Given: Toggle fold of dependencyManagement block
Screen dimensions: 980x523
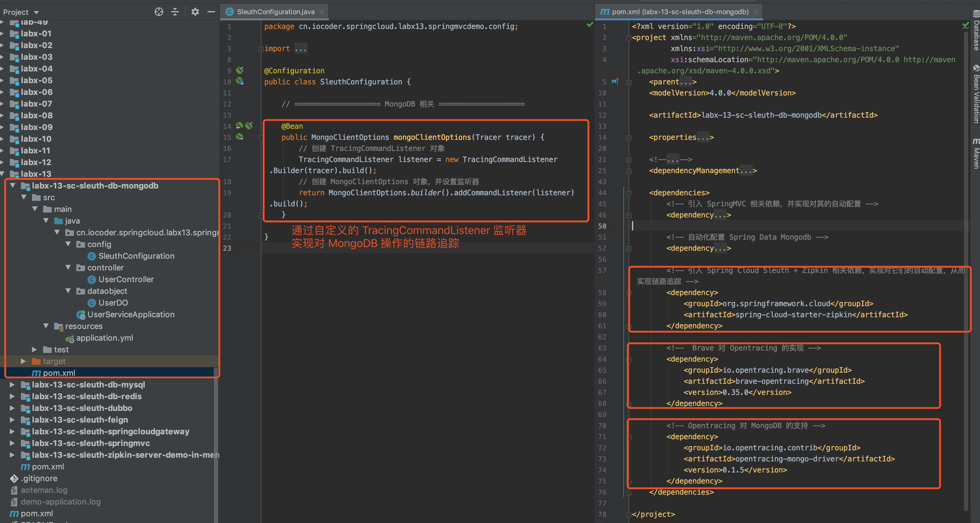Looking at the screenshot, I should [x=629, y=171].
